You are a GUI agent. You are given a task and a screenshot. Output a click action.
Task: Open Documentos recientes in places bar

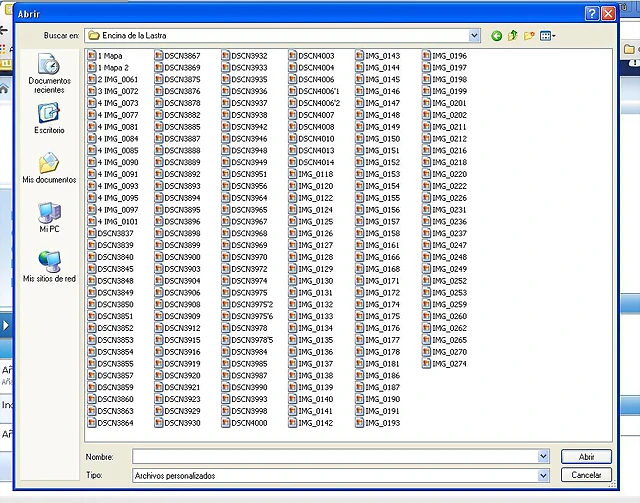(x=49, y=73)
